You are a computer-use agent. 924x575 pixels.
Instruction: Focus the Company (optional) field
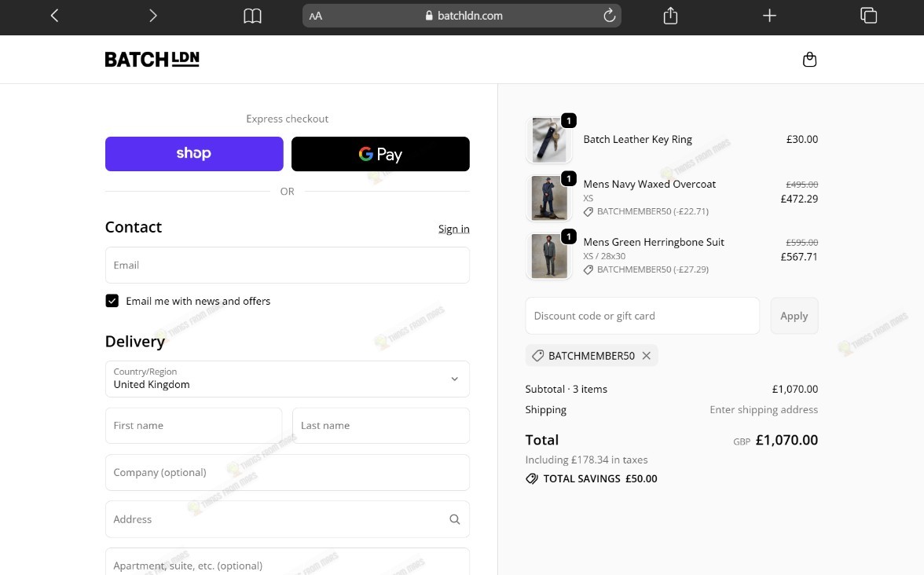pos(288,473)
